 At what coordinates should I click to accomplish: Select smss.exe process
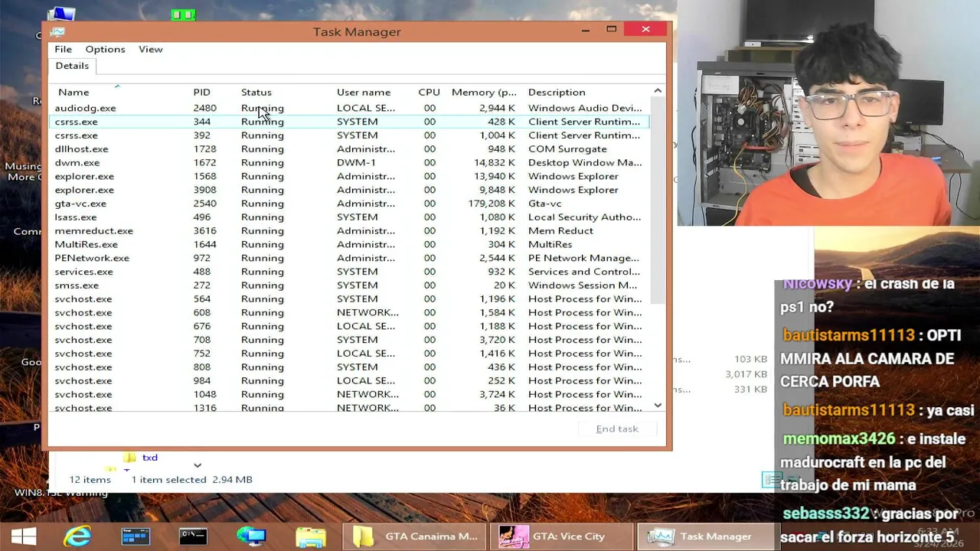click(350, 285)
